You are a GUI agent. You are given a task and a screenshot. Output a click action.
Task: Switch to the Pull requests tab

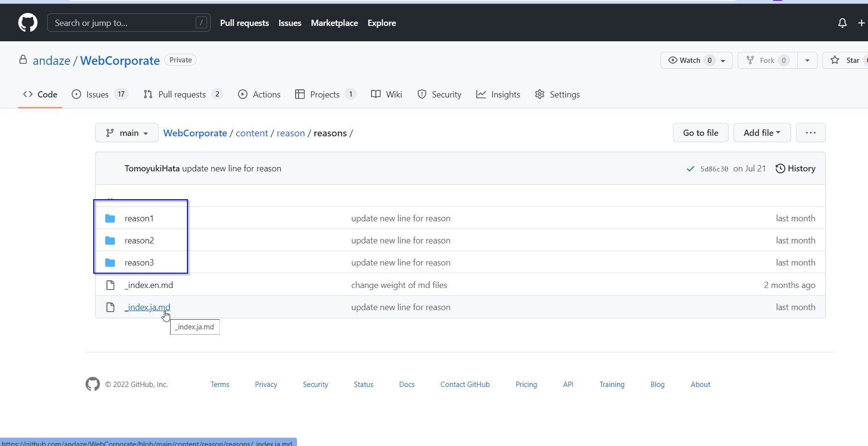(183, 94)
